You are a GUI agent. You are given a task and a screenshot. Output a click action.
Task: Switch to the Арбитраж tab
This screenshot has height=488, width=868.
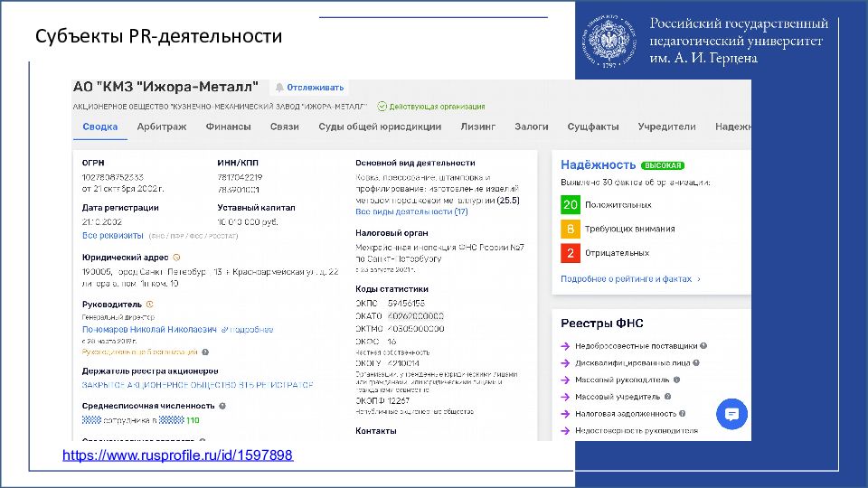point(162,127)
